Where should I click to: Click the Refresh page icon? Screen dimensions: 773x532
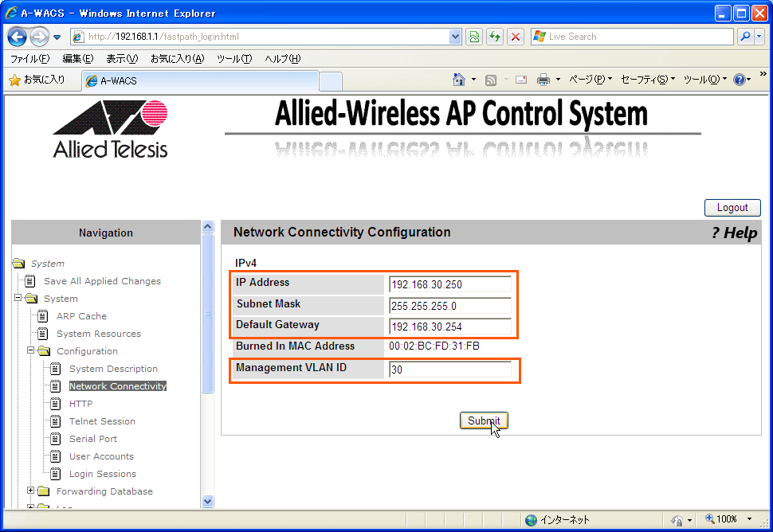[x=495, y=37]
